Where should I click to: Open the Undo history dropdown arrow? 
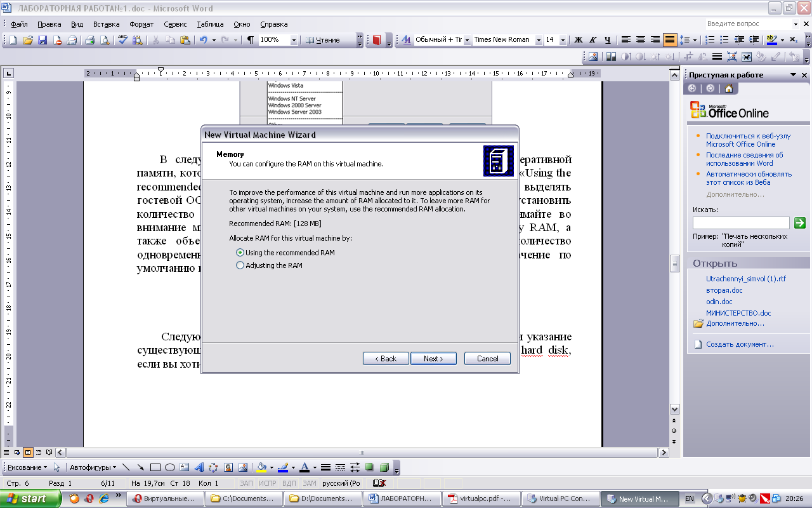(214, 40)
